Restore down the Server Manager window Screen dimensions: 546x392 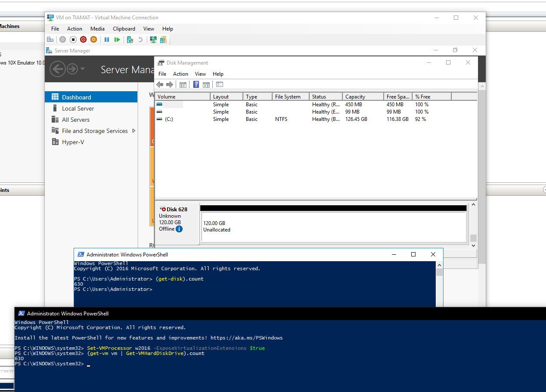click(455, 50)
